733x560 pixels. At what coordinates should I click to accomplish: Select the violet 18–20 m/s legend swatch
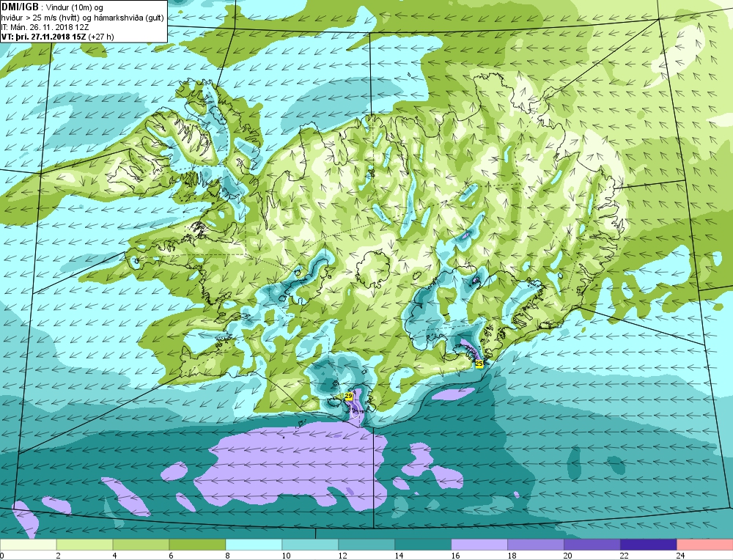point(536,545)
